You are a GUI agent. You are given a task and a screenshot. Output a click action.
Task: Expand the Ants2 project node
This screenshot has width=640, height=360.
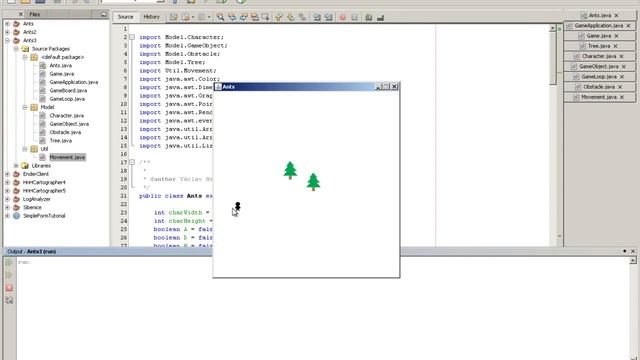click(7, 32)
